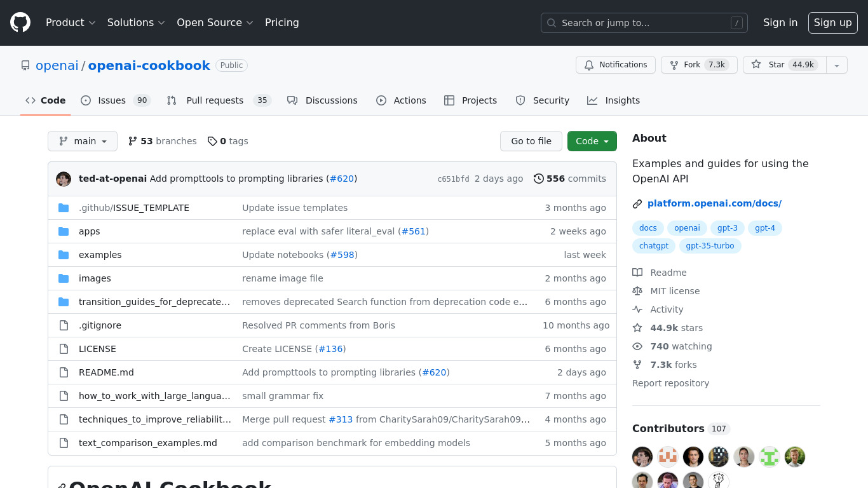Click file icon beside LICENSE
868x488 pixels.
coord(64,349)
